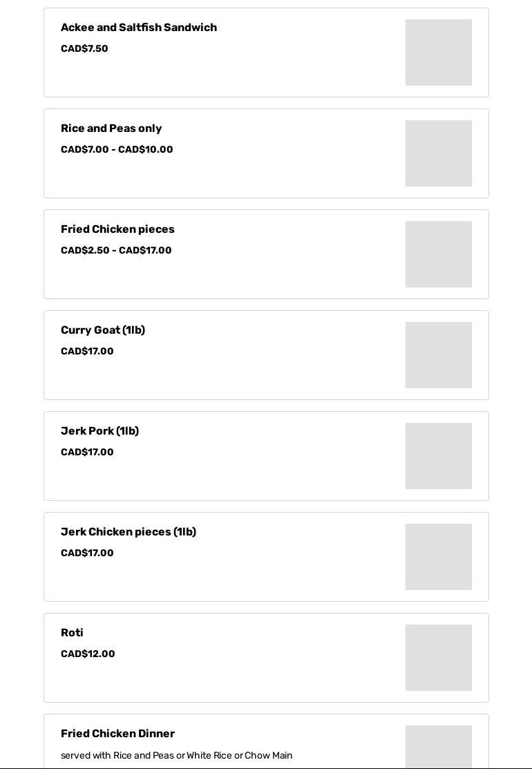This screenshot has height=769, width=532.
Task: Click the CAD$12.00 Roti price
Action: point(88,654)
